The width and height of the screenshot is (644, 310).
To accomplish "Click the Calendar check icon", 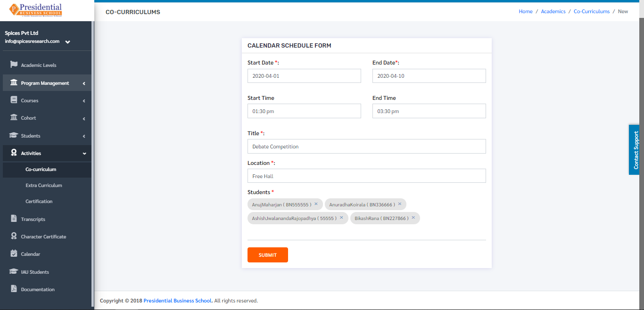I will 14,253.
